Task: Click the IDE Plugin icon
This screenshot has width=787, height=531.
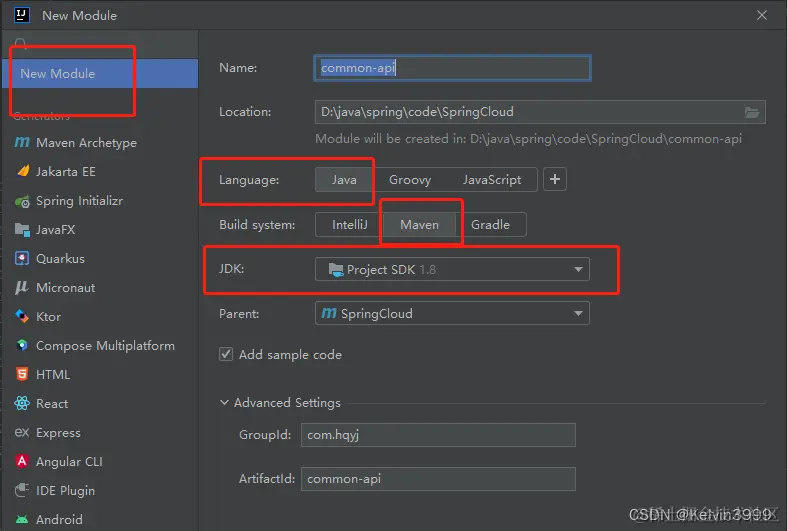Action: point(22,490)
